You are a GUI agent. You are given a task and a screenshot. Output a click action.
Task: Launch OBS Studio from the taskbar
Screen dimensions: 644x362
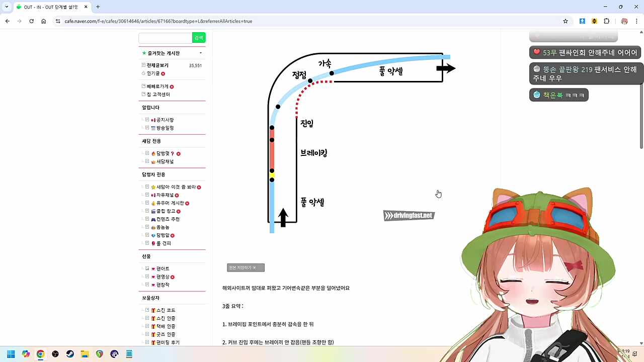[x=55, y=354]
